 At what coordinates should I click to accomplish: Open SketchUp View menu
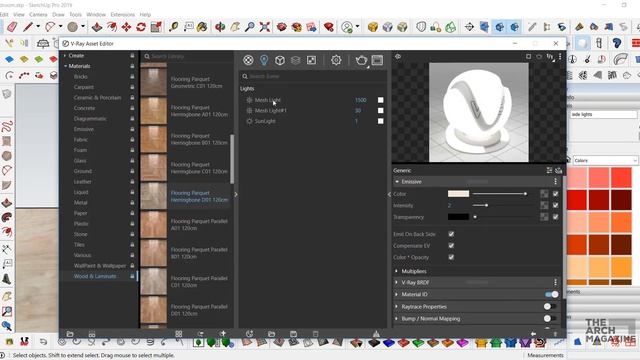[x=19, y=14]
